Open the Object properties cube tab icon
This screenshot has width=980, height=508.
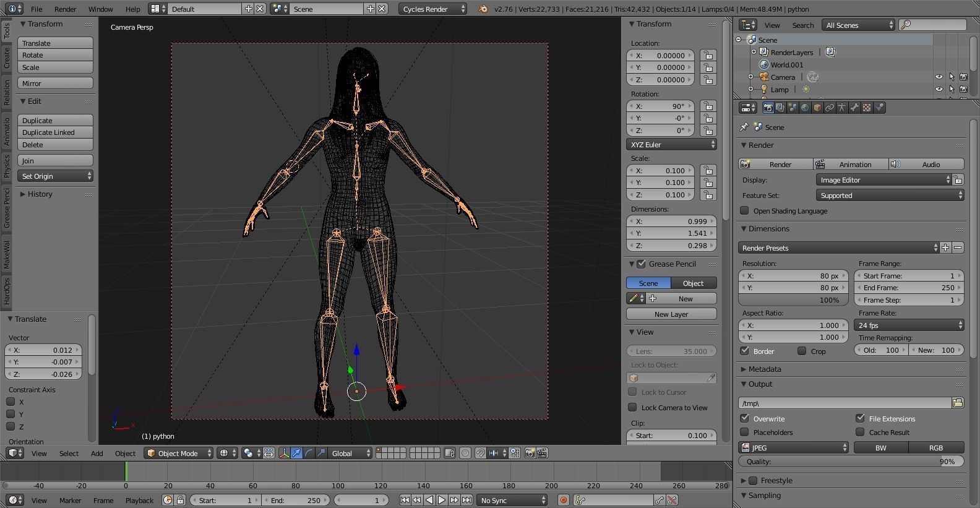click(817, 108)
